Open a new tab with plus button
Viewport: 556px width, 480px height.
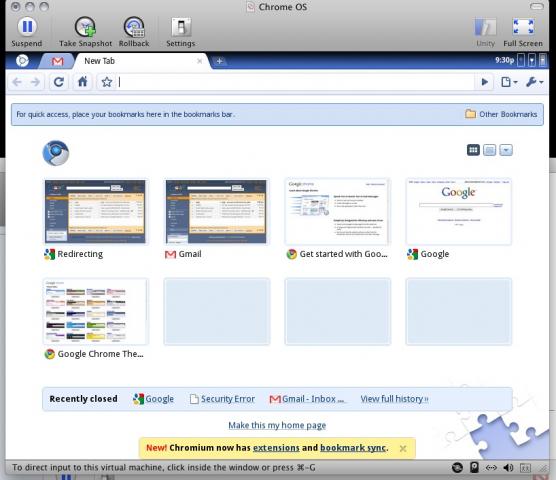219,61
